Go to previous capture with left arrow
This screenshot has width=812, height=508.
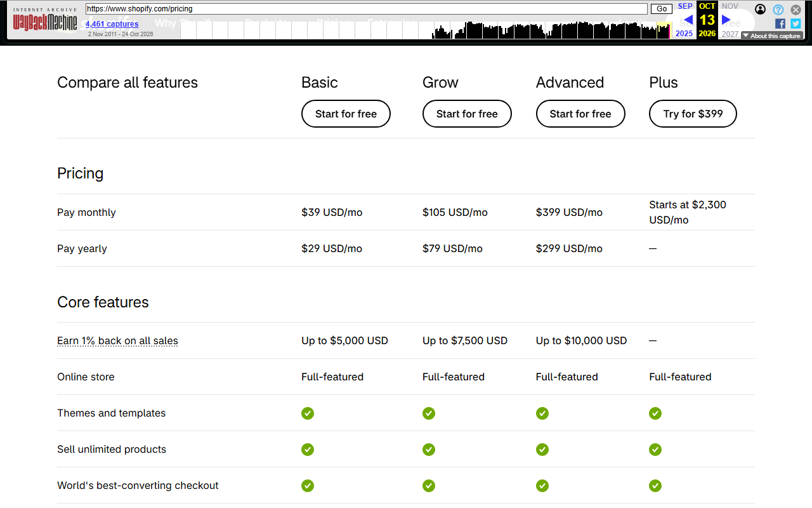click(688, 20)
